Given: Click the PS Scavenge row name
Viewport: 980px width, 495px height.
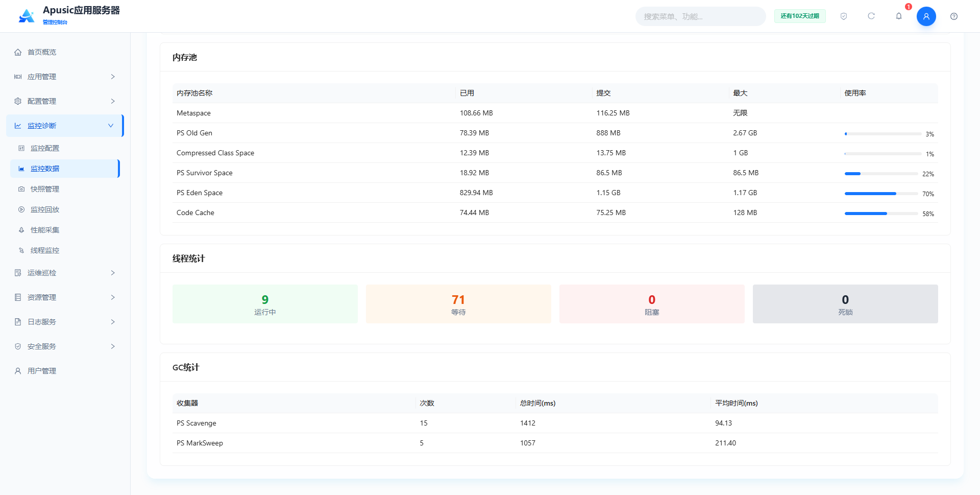Looking at the screenshot, I should 197,423.
